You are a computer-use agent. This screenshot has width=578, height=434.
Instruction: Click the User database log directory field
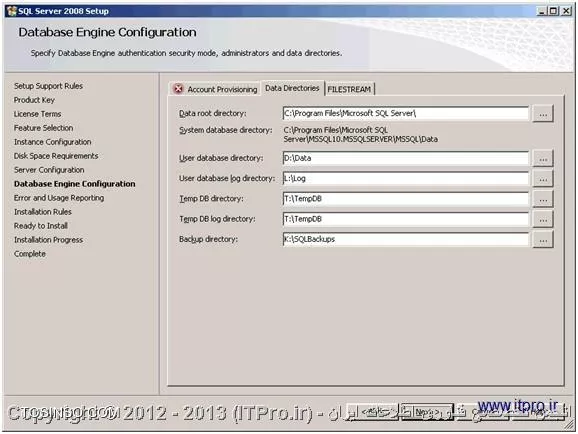[x=405, y=178]
